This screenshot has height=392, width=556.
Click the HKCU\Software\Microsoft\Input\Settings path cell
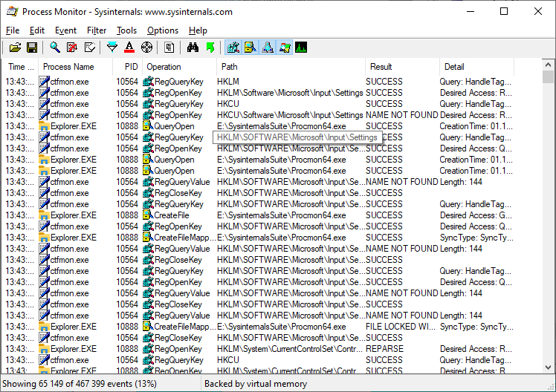tap(290, 115)
